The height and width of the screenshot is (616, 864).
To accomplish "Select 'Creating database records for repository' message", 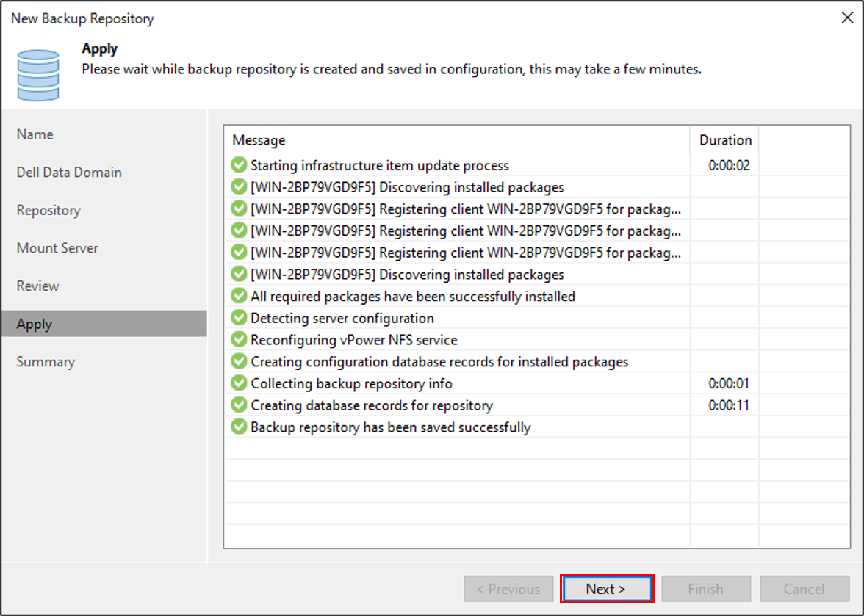I will coord(372,405).
